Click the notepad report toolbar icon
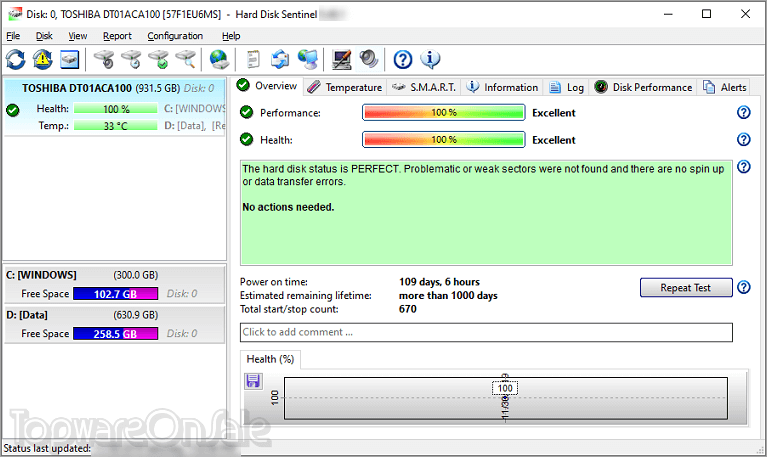This screenshot has width=767, height=457. point(253,60)
